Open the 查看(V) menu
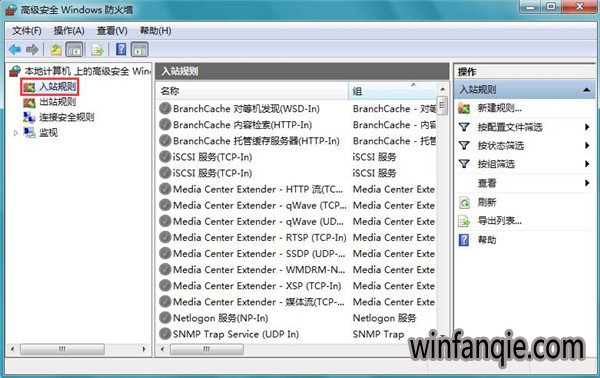The width and height of the screenshot is (600, 378). [x=112, y=31]
